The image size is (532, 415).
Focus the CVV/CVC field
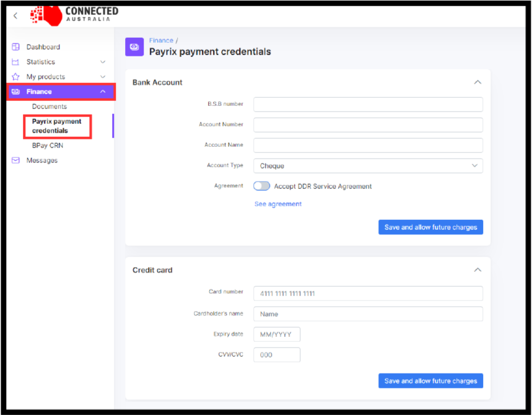click(277, 354)
